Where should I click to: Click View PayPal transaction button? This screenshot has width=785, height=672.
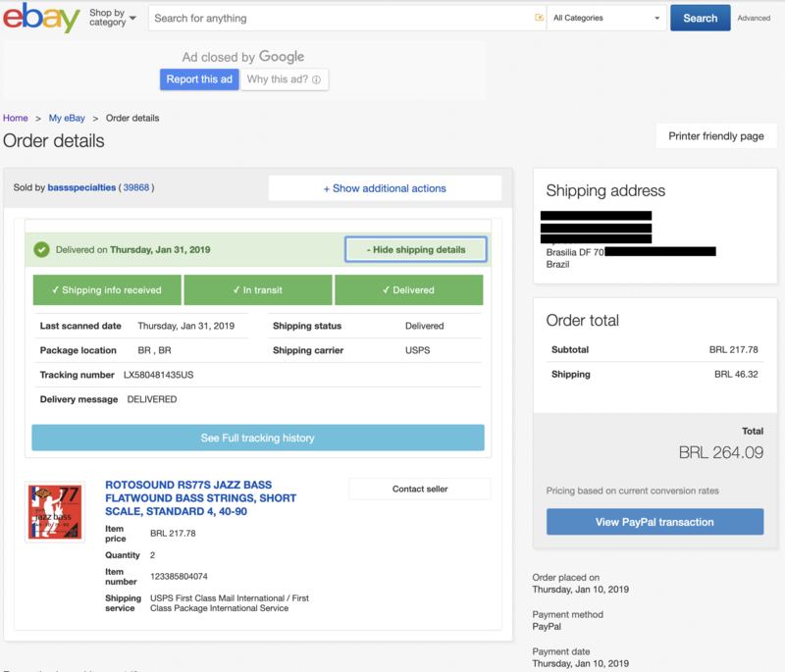654,522
